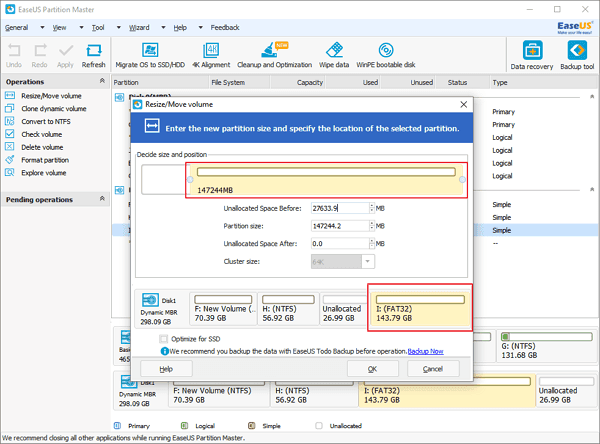Screen dimensions: 600x444
Task: Select G: (NTFS) 131.68 GB partition block
Action: pos(547,347)
